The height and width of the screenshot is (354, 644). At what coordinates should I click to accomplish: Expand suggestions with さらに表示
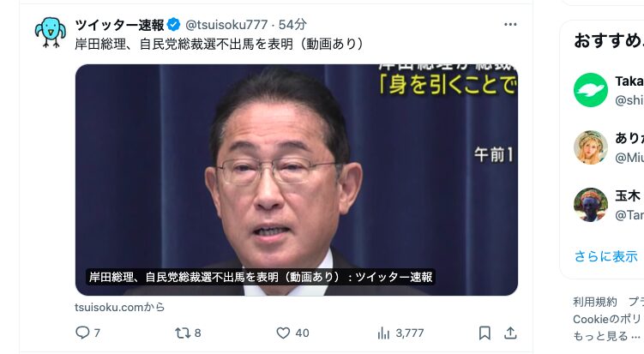click(605, 256)
